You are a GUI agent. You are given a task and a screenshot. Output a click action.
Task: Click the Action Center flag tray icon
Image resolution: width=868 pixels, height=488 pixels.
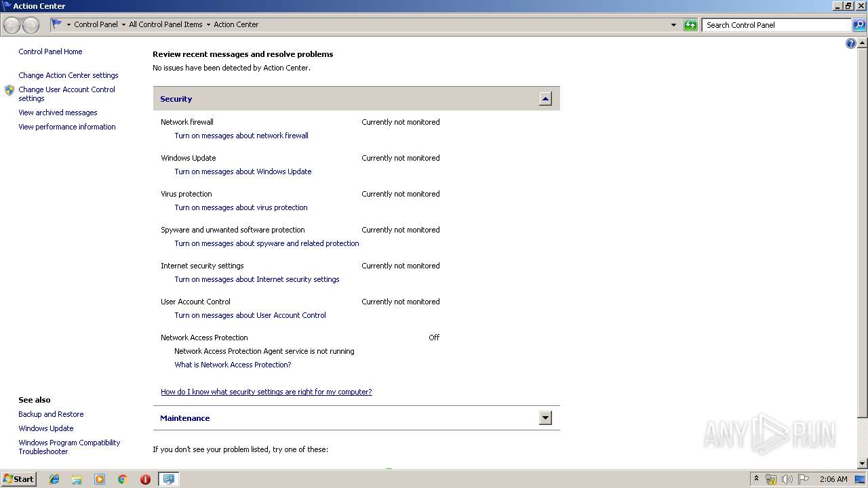pos(804,479)
